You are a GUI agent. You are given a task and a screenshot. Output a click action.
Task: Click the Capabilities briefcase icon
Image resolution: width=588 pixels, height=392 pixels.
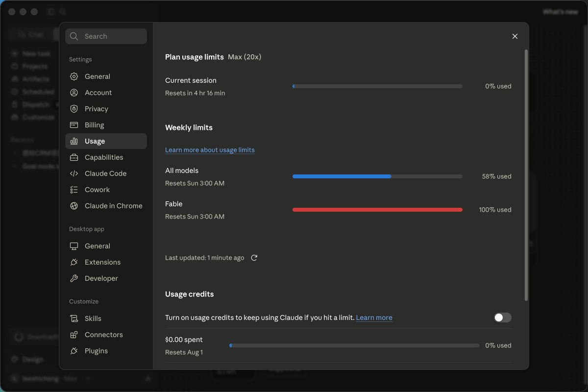74,157
